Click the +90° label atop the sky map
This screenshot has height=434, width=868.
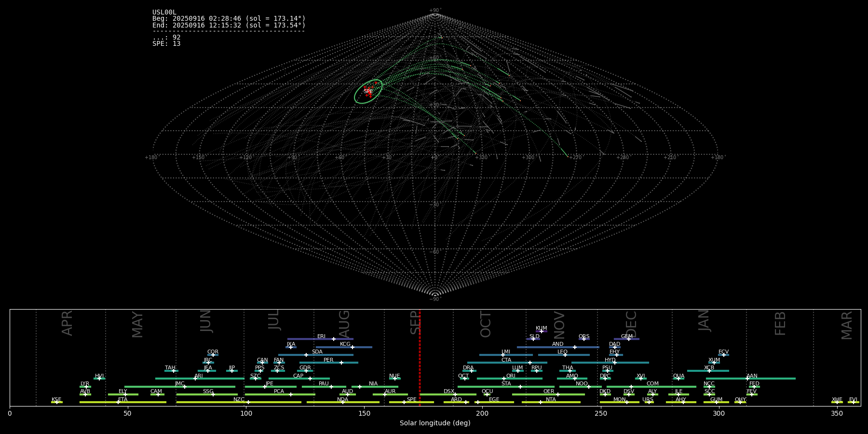click(x=435, y=10)
